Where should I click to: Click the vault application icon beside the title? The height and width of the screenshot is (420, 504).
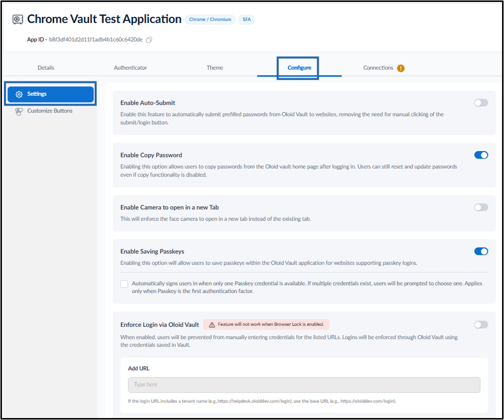click(x=18, y=20)
